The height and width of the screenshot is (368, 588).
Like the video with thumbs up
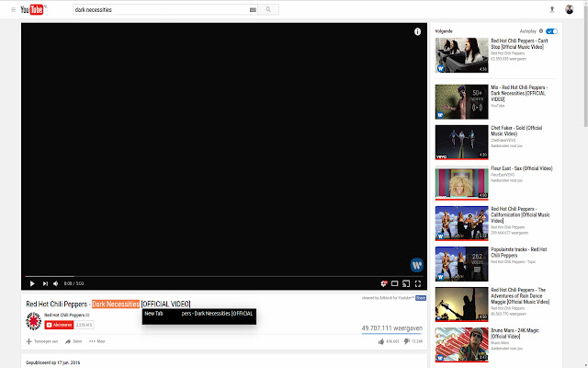click(381, 341)
